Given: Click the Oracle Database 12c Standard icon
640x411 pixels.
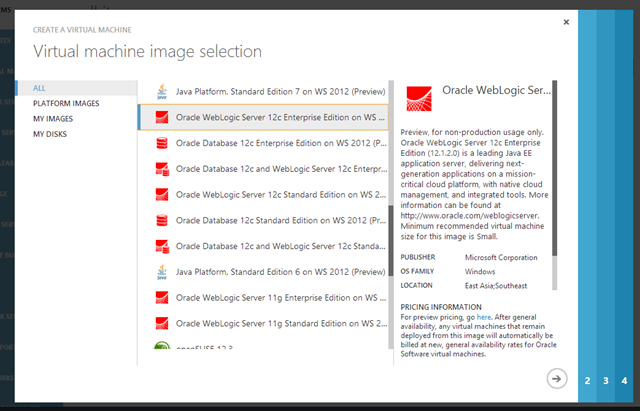Looking at the screenshot, I should [162, 220].
